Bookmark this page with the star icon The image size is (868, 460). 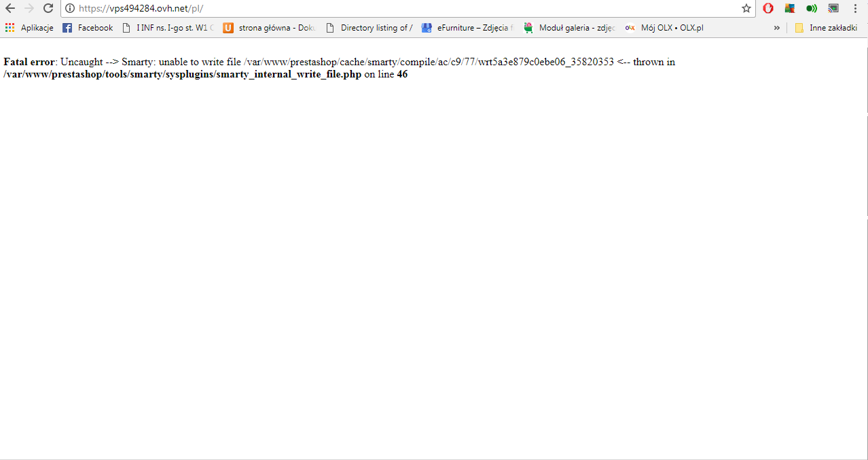(x=746, y=8)
